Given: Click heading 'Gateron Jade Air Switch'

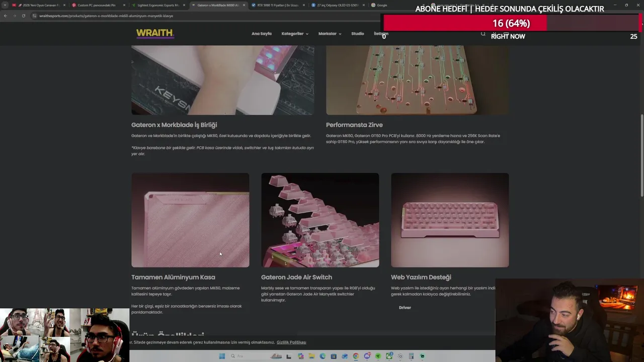Looking at the screenshot, I should tap(296, 277).
